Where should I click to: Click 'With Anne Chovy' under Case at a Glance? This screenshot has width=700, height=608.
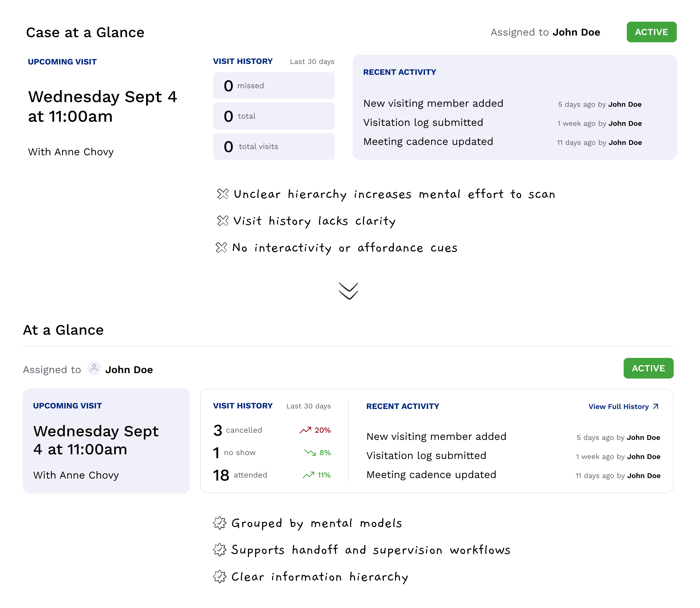[x=70, y=152]
